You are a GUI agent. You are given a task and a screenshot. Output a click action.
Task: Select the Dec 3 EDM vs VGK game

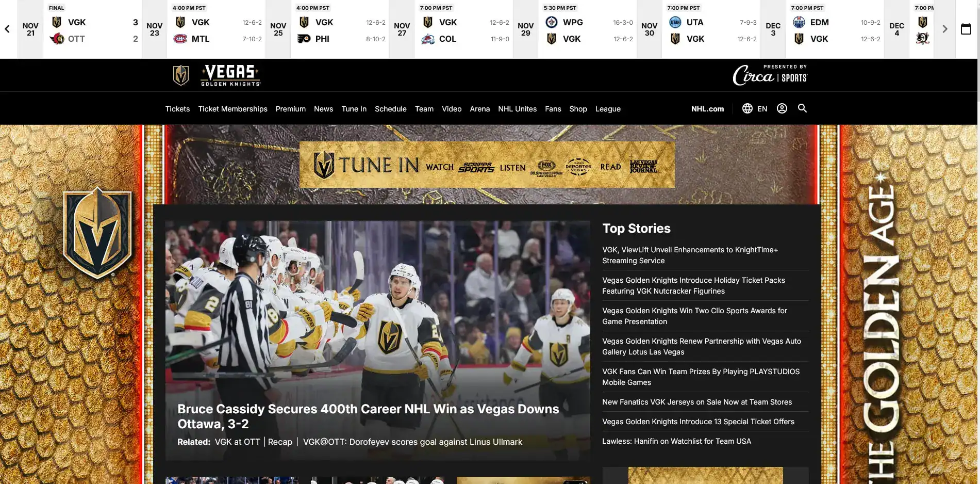(835, 29)
